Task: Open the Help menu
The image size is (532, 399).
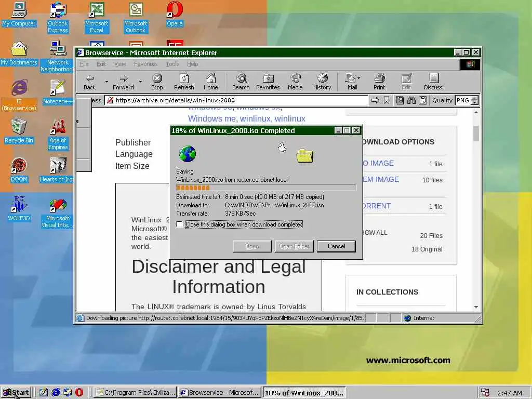Action: click(192, 64)
